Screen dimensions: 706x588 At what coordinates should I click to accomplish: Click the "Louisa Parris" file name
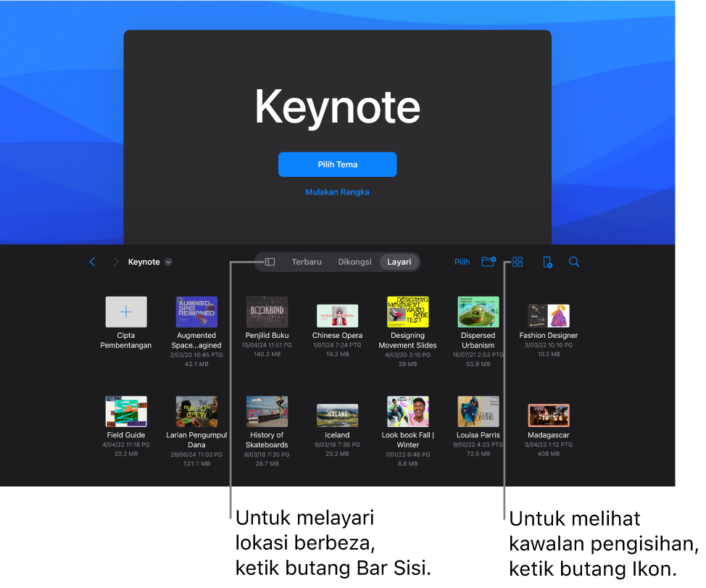(478, 435)
